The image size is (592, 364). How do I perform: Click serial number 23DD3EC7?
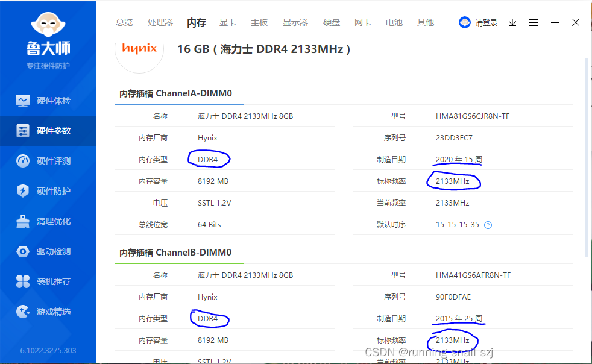coord(454,138)
